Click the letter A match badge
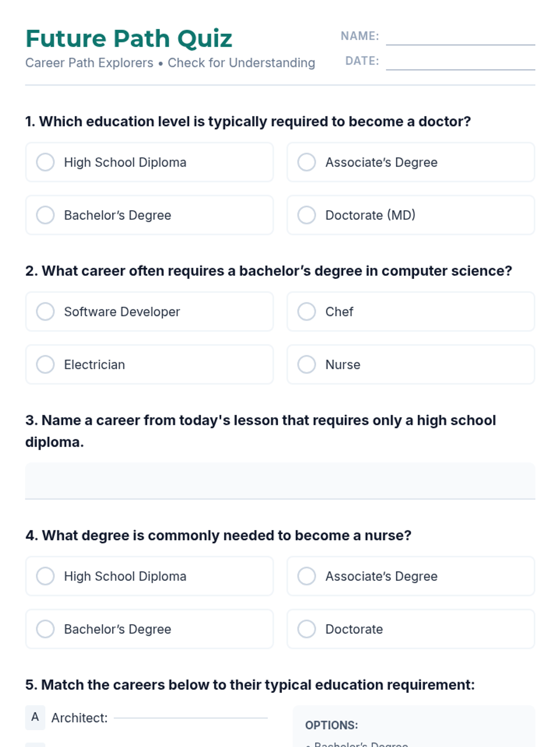Screen dimensions: 560x747 35,718
